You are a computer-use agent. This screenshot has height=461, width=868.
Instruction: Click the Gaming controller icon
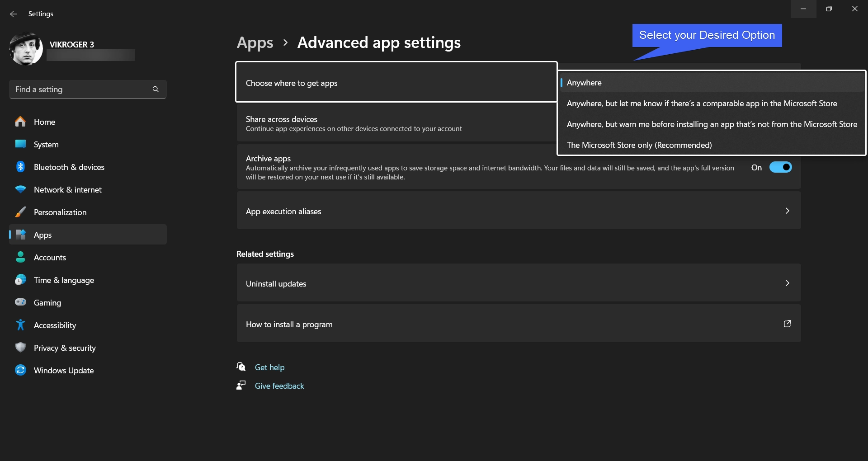[x=20, y=302]
